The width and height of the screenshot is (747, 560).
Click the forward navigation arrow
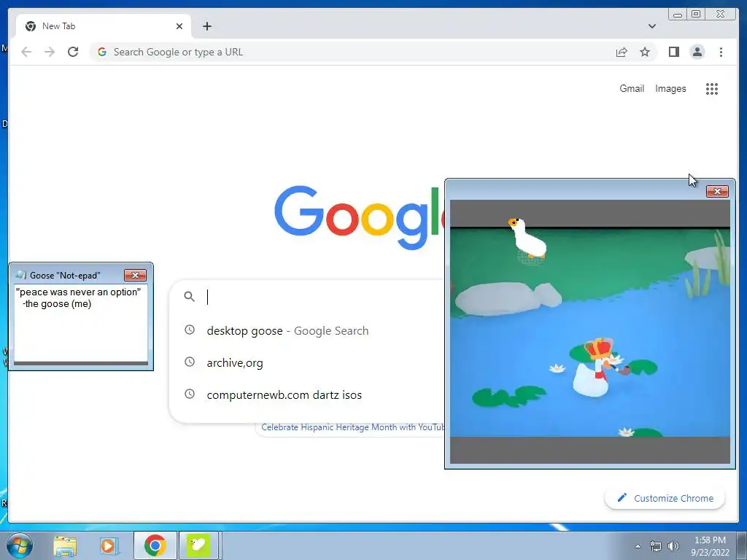click(x=50, y=52)
